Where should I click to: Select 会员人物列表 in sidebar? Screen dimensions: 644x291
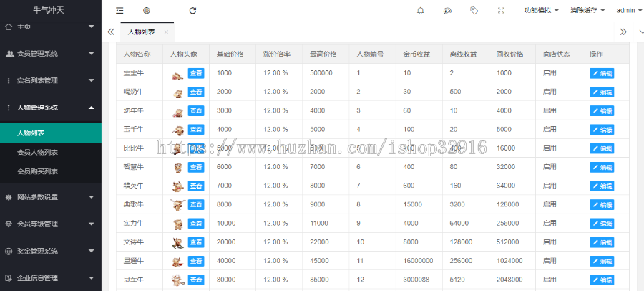click(x=38, y=153)
